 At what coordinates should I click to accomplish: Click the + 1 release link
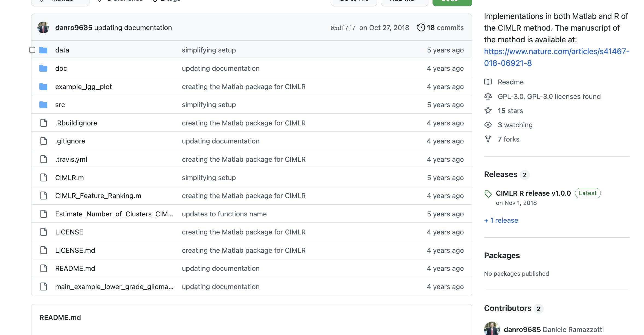(501, 220)
